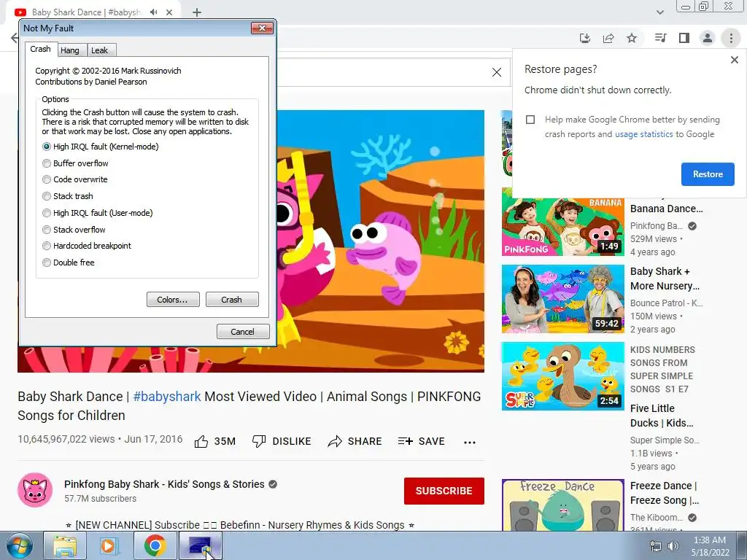Switch to the Leak tab
The width and height of the screenshot is (747, 560).
(99, 50)
